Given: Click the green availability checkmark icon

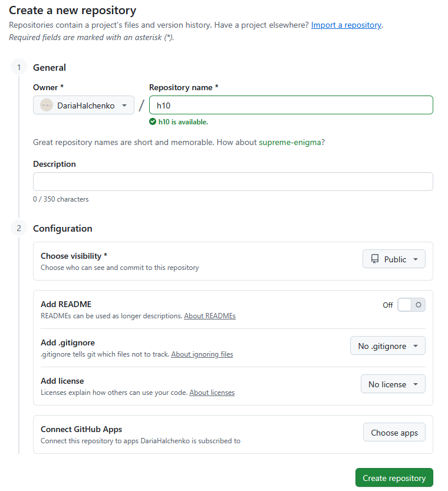Looking at the screenshot, I should point(153,122).
